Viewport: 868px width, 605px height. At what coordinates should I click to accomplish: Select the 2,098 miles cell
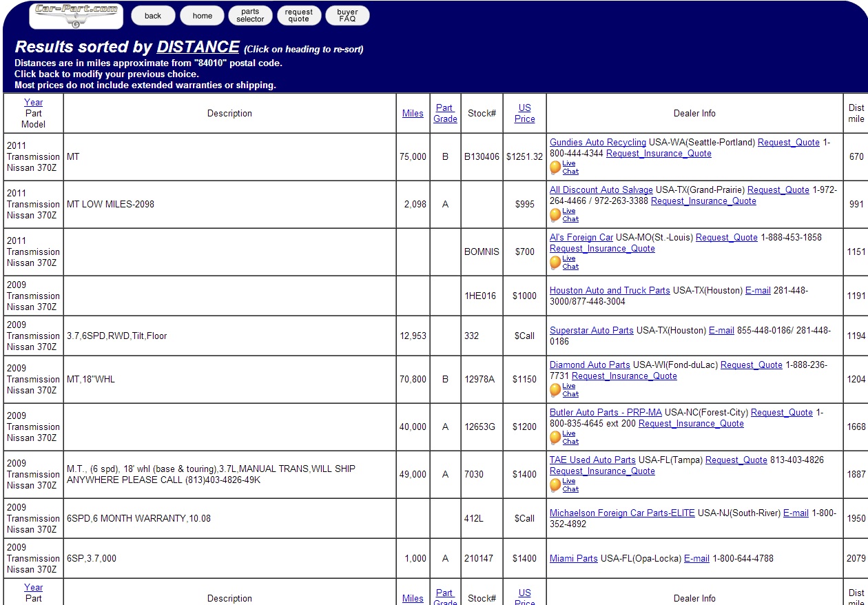tap(413, 205)
